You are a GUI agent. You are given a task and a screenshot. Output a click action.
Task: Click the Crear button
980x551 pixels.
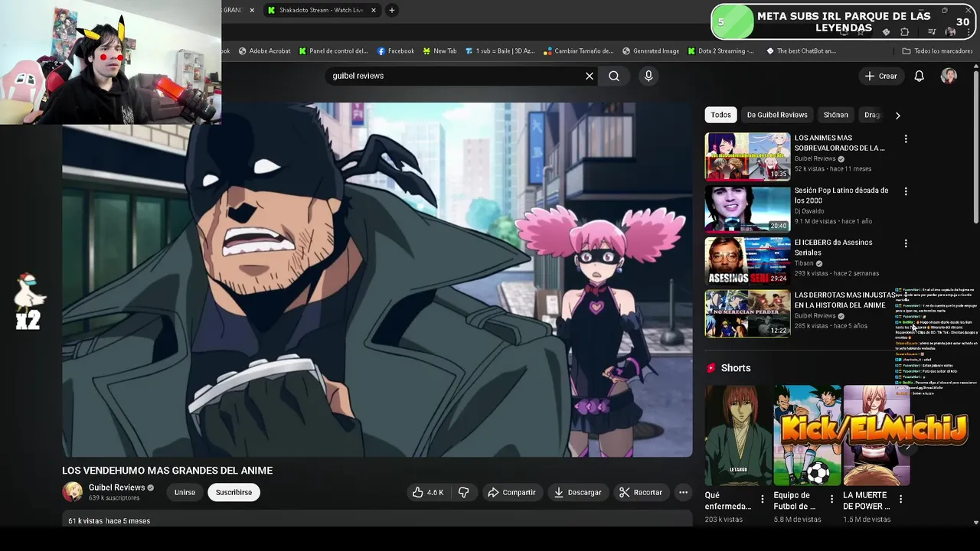click(x=880, y=76)
